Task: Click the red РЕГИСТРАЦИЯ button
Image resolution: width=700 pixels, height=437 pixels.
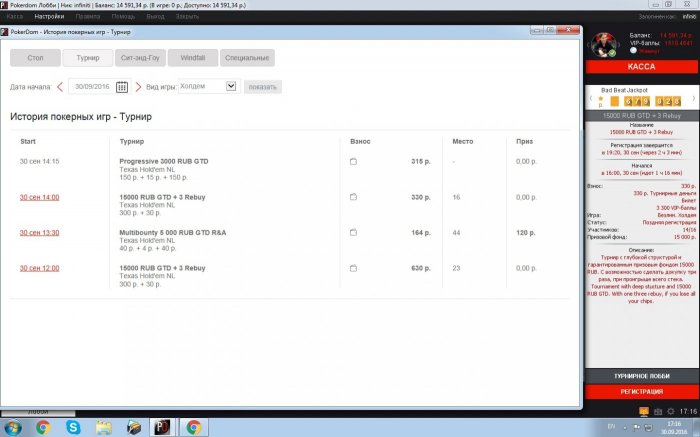Action: pos(642,391)
